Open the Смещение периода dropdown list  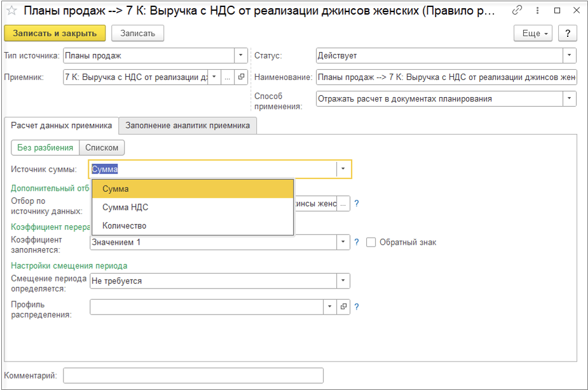(x=343, y=281)
